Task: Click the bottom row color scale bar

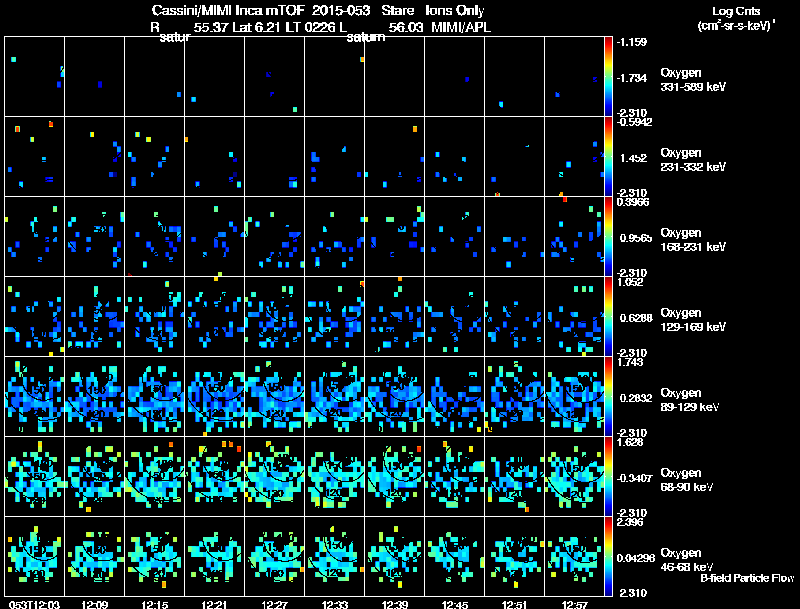Action: (608, 556)
